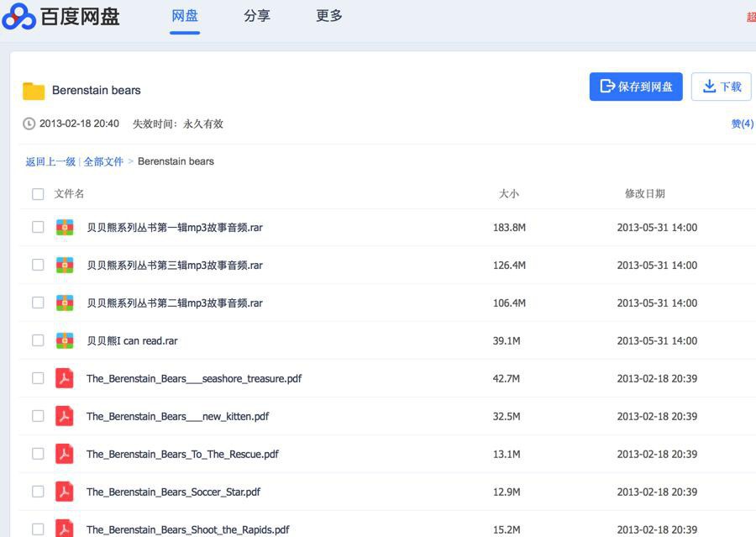Switch to the 网盘 tab

(185, 16)
